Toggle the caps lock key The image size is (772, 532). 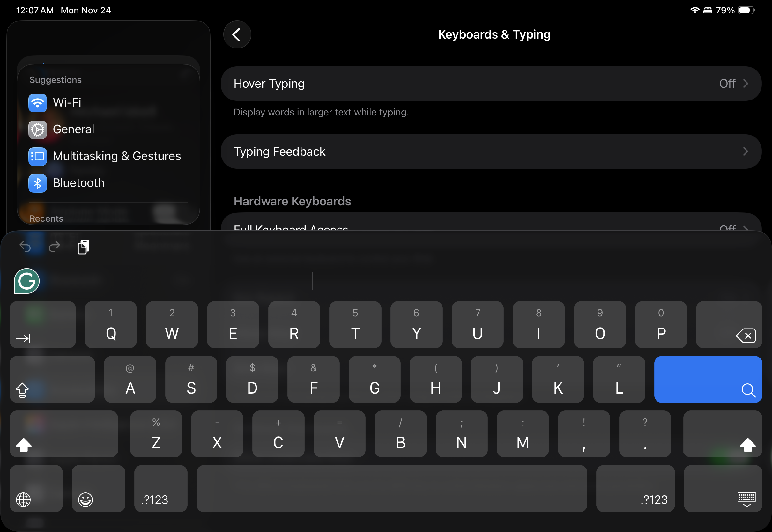click(52, 379)
